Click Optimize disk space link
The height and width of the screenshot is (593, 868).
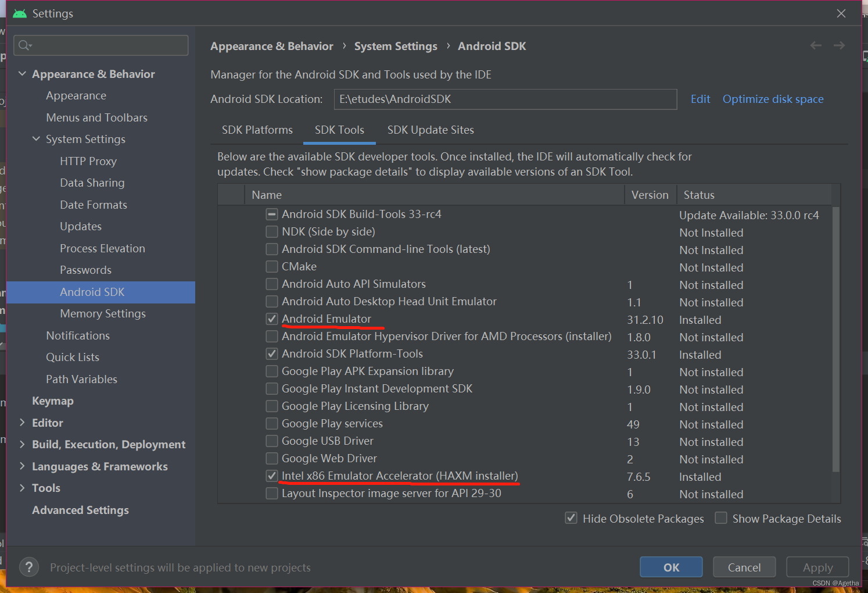pyautogui.click(x=773, y=99)
